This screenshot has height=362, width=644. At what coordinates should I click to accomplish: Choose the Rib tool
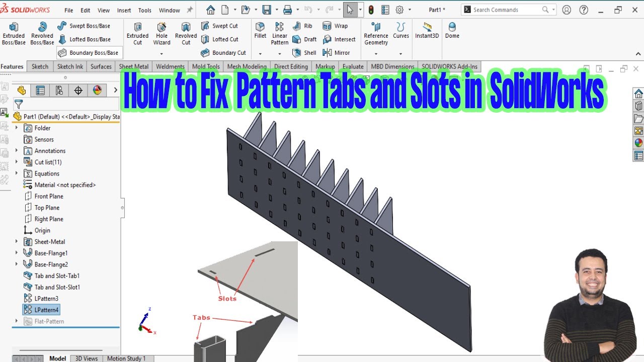pyautogui.click(x=302, y=26)
